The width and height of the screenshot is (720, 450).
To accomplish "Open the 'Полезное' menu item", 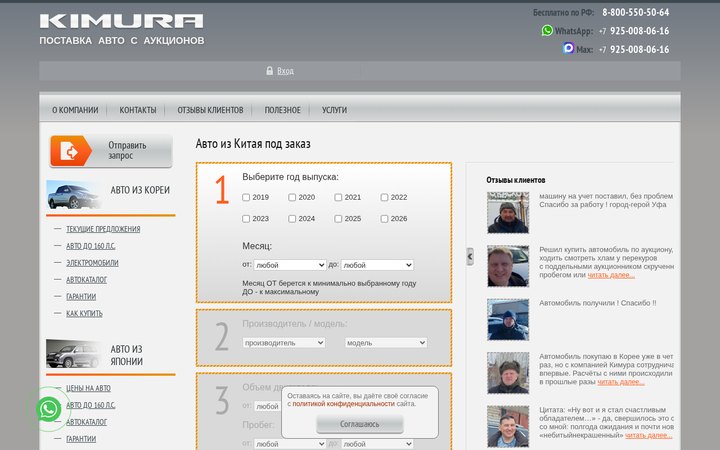I will pos(282,110).
